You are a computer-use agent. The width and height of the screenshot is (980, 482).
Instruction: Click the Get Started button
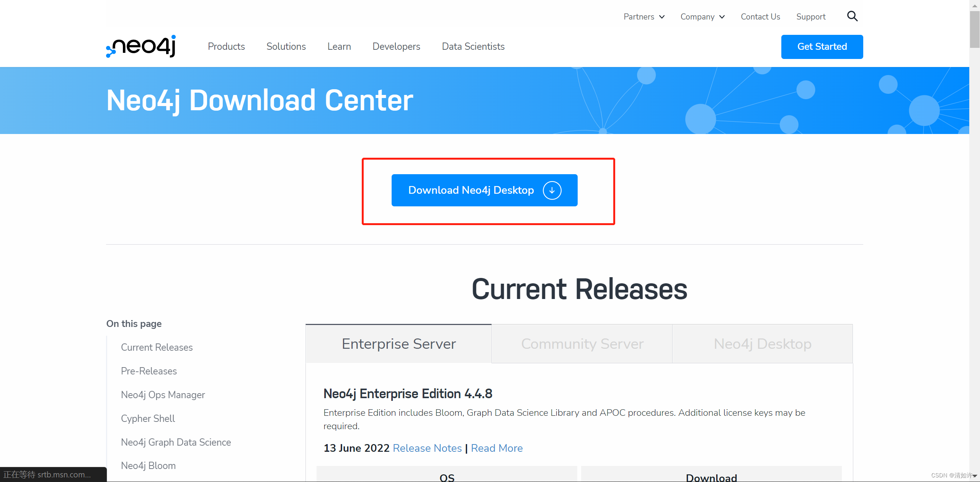click(x=822, y=47)
